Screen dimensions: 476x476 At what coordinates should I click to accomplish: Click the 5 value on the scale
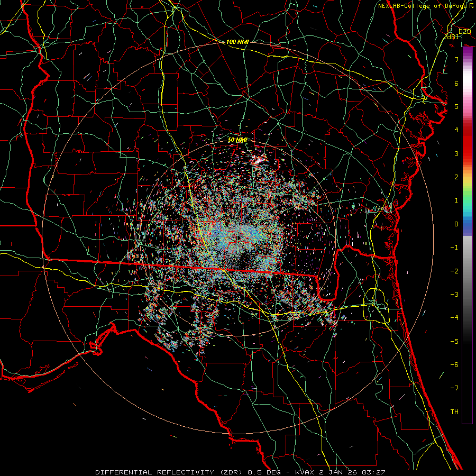[456, 106]
